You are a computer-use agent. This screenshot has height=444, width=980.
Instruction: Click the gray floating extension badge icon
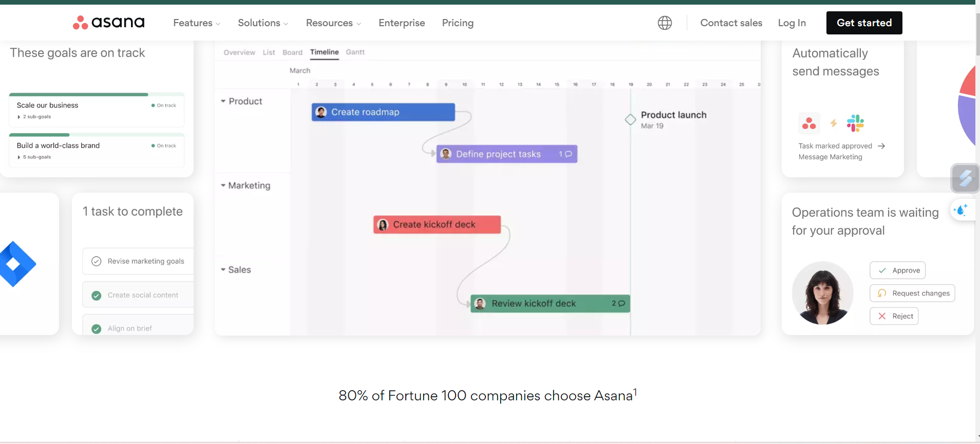pyautogui.click(x=965, y=178)
